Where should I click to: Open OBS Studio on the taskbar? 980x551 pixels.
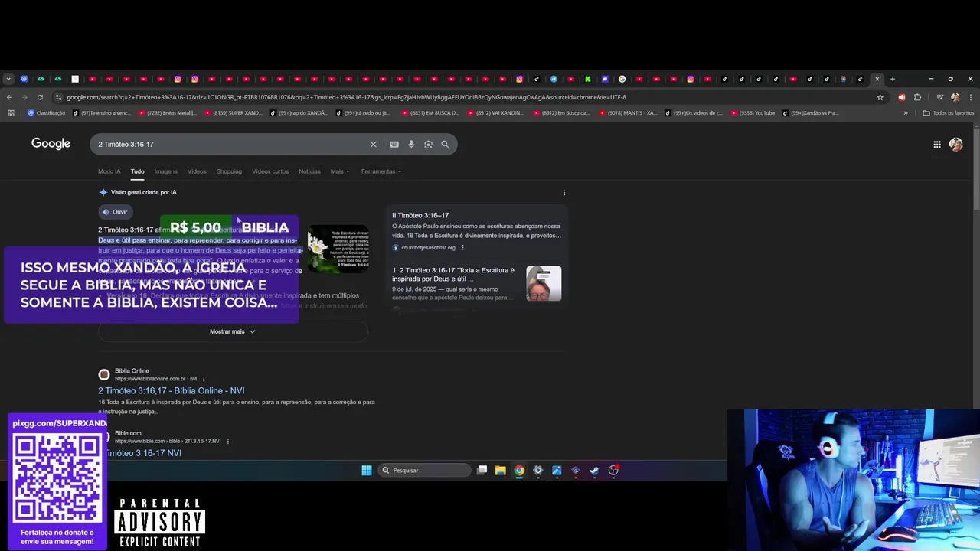coord(613,471)
